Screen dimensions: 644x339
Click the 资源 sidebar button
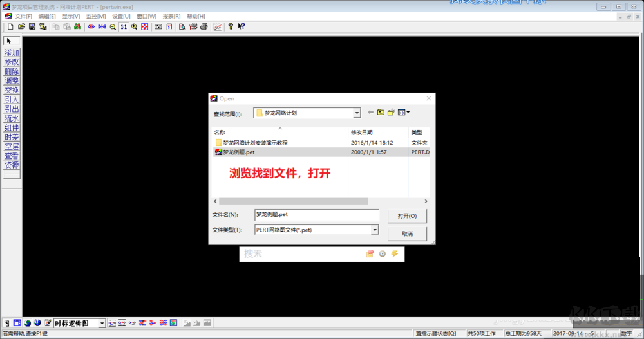(12, 165)
